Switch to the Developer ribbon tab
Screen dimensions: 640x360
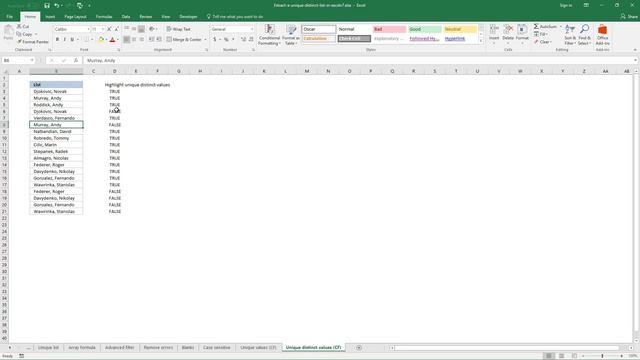pyautogui.click(x=188, y=17)
